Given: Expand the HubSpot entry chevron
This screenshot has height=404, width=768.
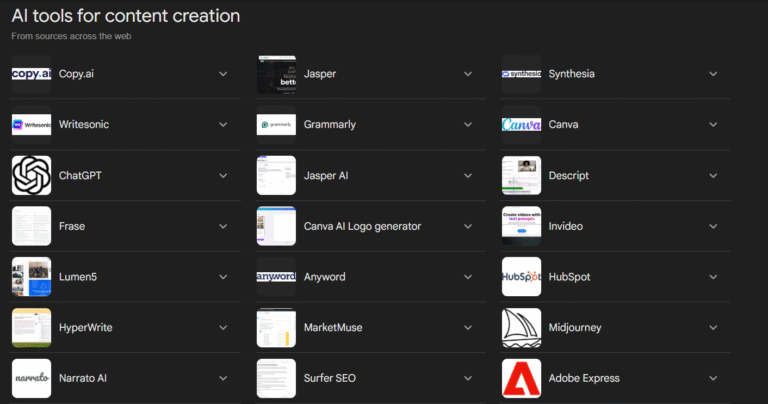Looking at the screenshot, I should pos(713,277).
